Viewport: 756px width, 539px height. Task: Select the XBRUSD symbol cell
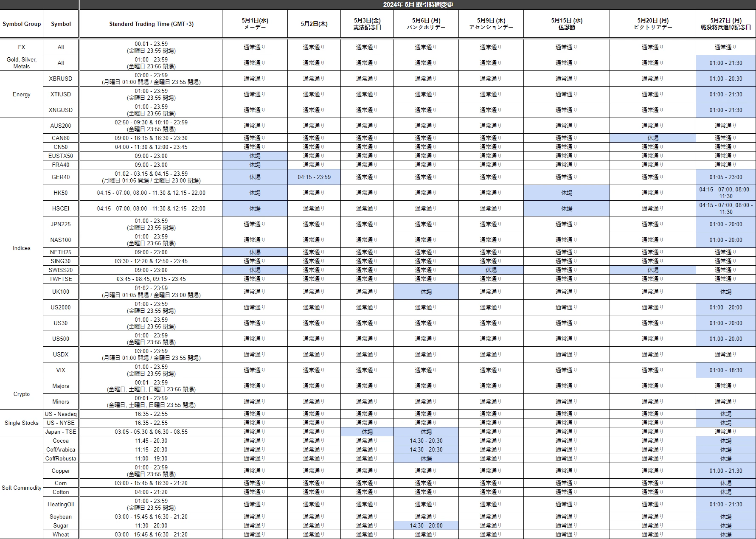tap(61, 79)
